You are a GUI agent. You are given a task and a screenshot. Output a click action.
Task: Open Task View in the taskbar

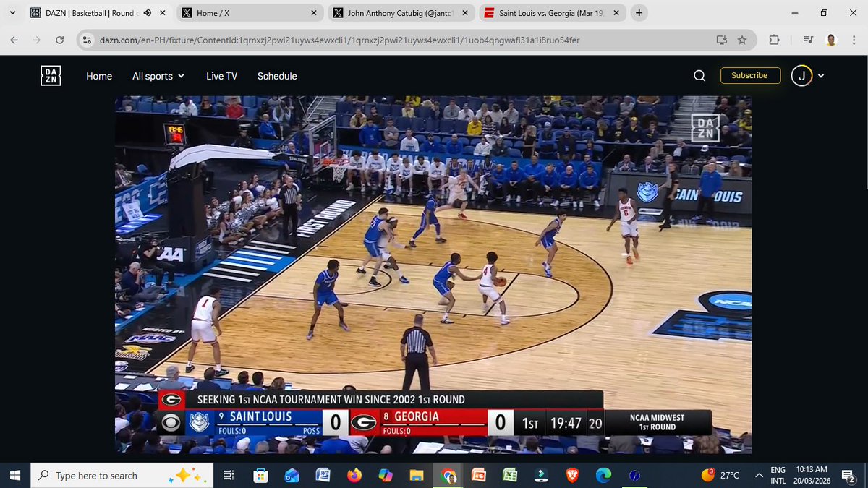229,476
